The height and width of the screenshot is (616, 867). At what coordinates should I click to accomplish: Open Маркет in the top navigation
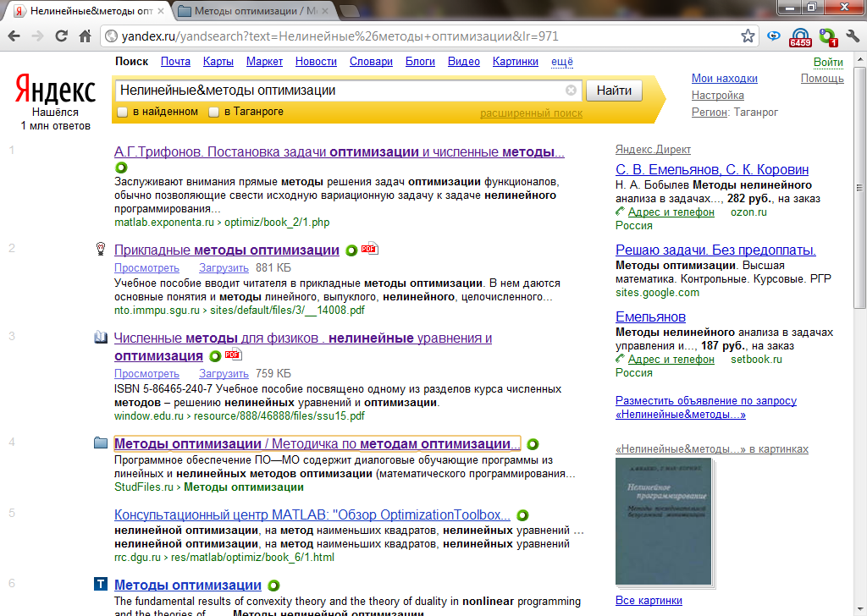[x=264, y=61]
